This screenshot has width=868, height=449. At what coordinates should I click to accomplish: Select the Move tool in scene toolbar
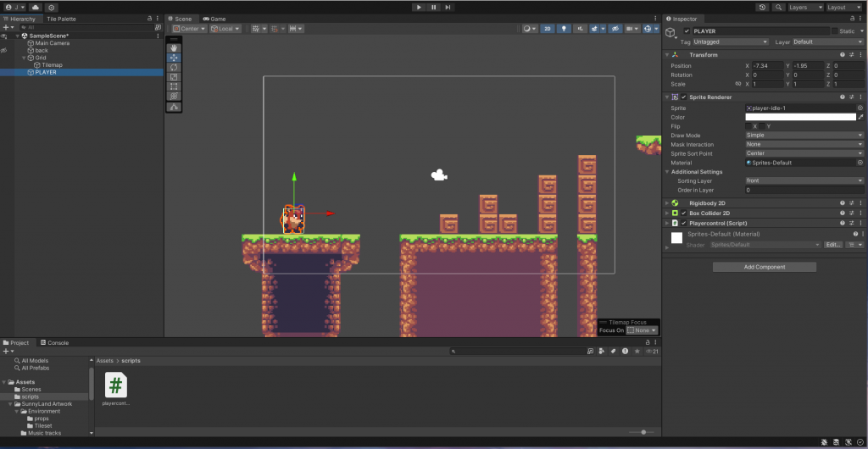[174, 58]
